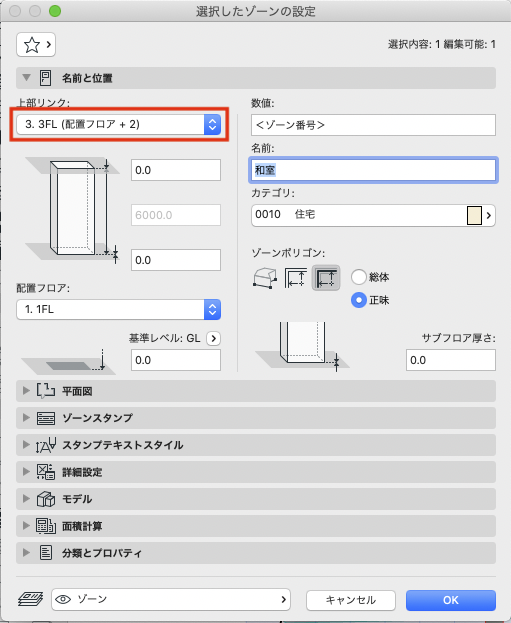Open the favorites star button
This screenshot has height=623, width=511.
(x=36, y=44)
